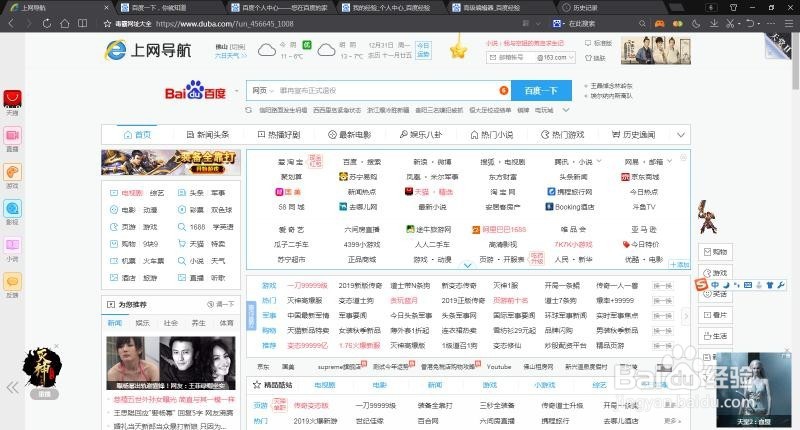800x430 pixels.
Task: Open address bar history dropdown arrow
Action: [538, 23]
